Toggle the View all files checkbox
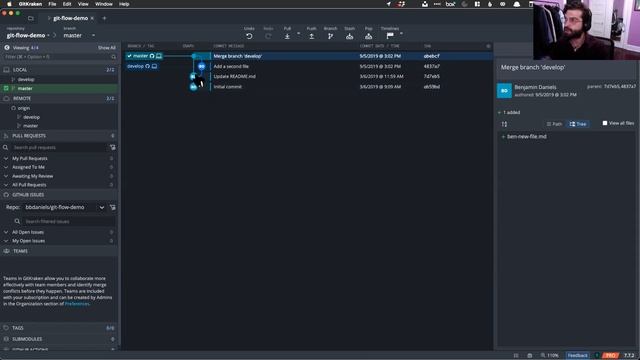Screen dimensions: 640x360 click(x=605, y=123)
